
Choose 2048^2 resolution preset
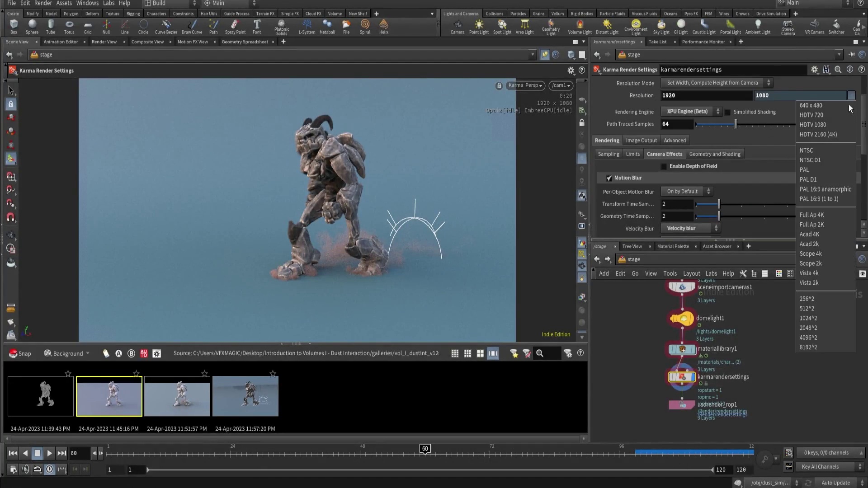[x=808, y=328]
